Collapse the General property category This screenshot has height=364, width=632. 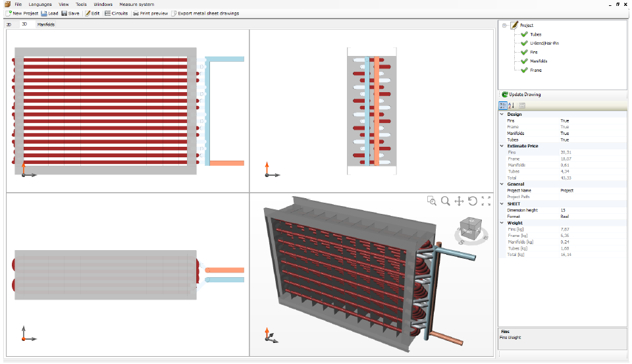click(502, 184)
